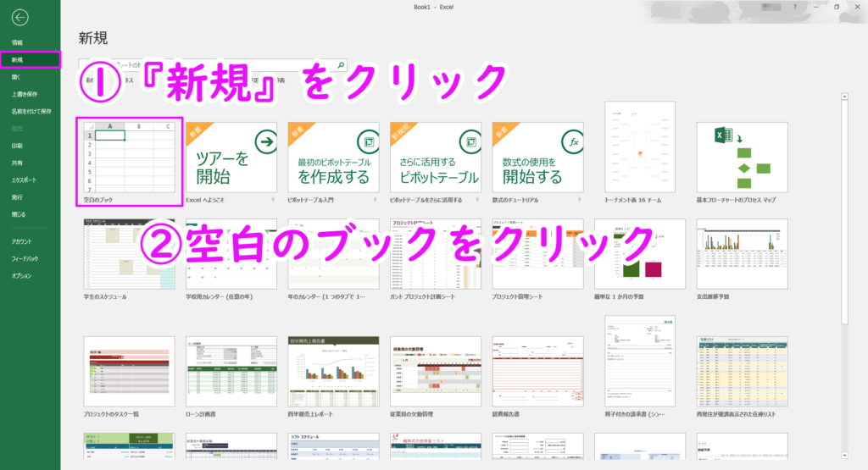This screenshot has width=868, height=470.
Task: Select the シフト スケジュール template at bottom
Action: tap(333, 446)
